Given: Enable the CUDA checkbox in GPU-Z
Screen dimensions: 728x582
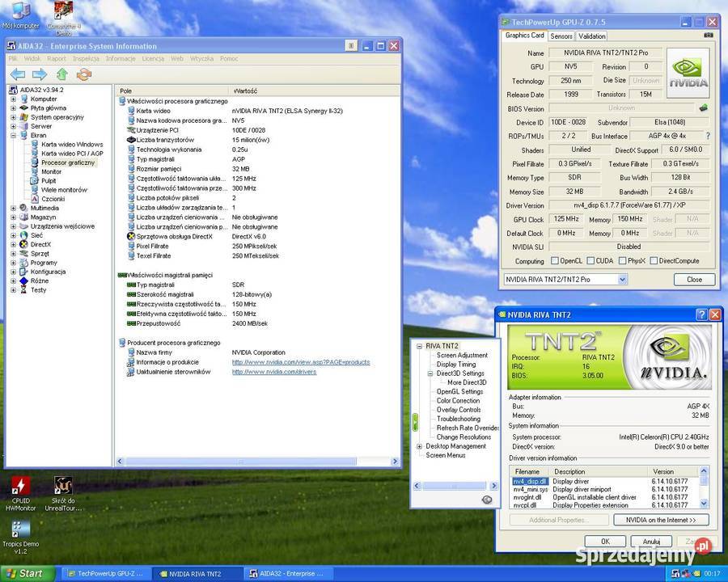Looking at the screenshot, I should click(x=590, y=260).
